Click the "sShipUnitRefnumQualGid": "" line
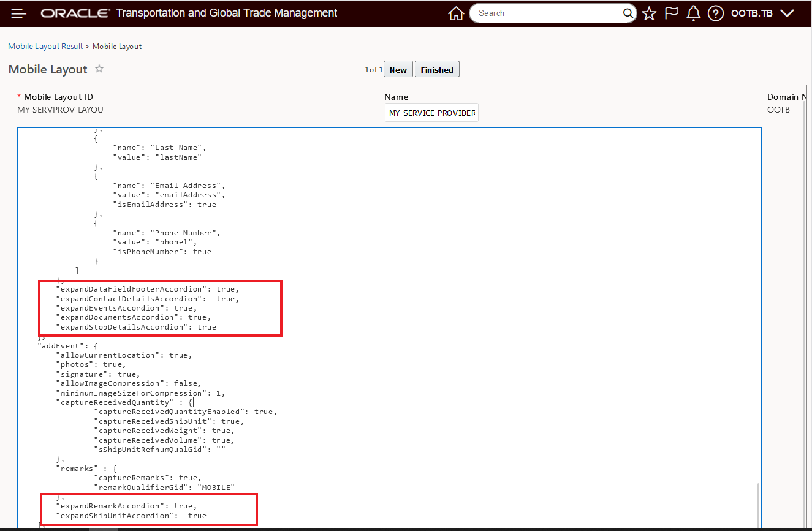812x531 pixels. point(160,450)
